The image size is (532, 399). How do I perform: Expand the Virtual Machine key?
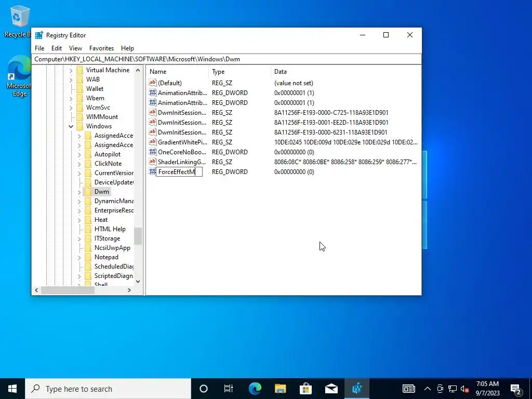[x=71, y=70]
